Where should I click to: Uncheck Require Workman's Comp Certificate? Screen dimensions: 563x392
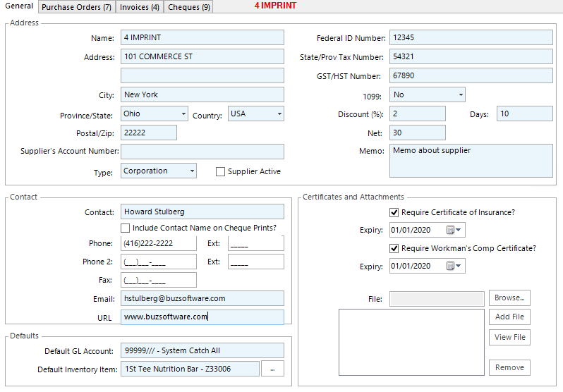coord(394,248)
